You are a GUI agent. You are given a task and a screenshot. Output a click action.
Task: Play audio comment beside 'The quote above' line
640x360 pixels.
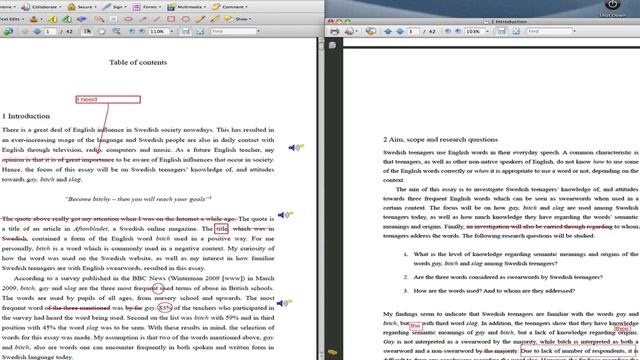[x=285, y=215]
